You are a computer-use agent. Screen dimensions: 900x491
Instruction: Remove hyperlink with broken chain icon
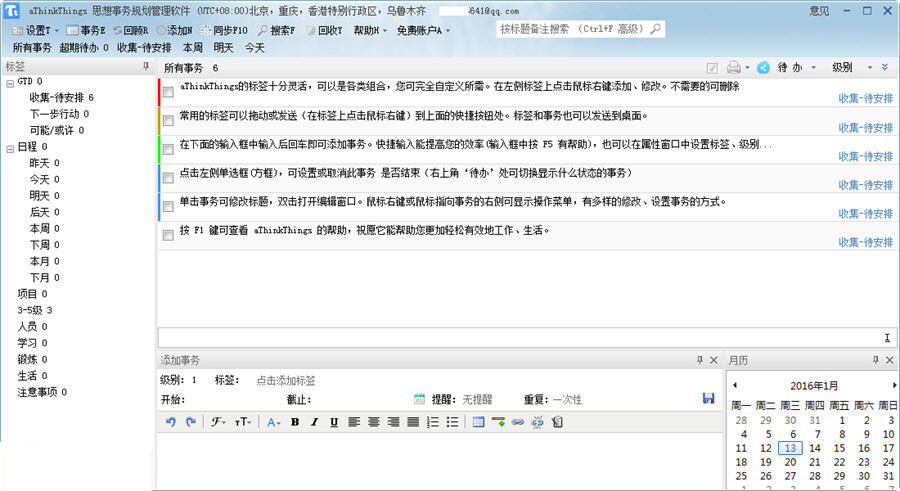point(537,422)
